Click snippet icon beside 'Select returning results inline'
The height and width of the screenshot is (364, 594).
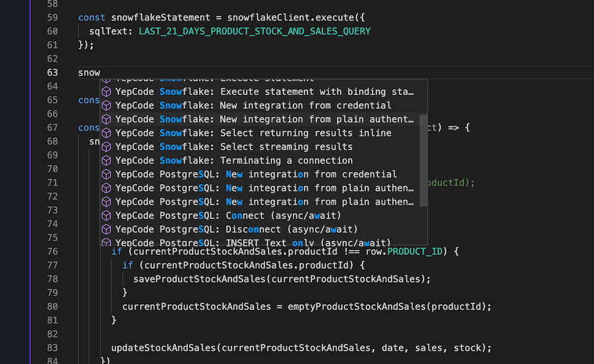pyautogui.click(x=106, y=133)
